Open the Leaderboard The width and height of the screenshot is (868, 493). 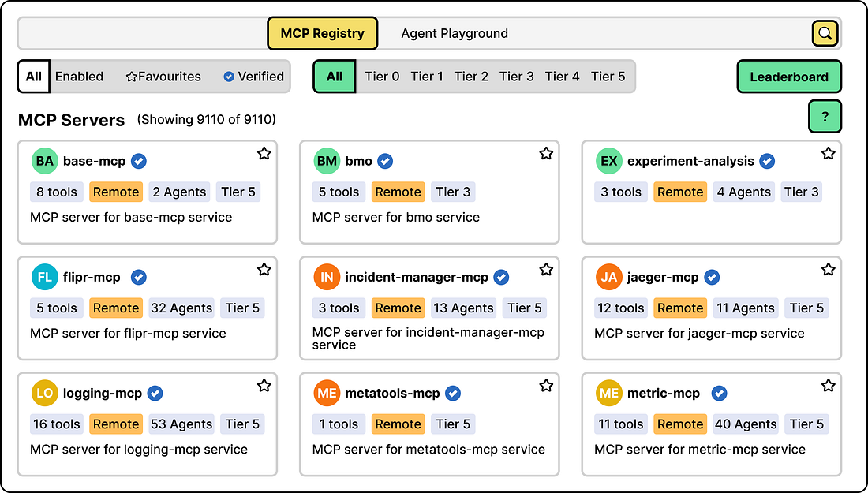789,77
